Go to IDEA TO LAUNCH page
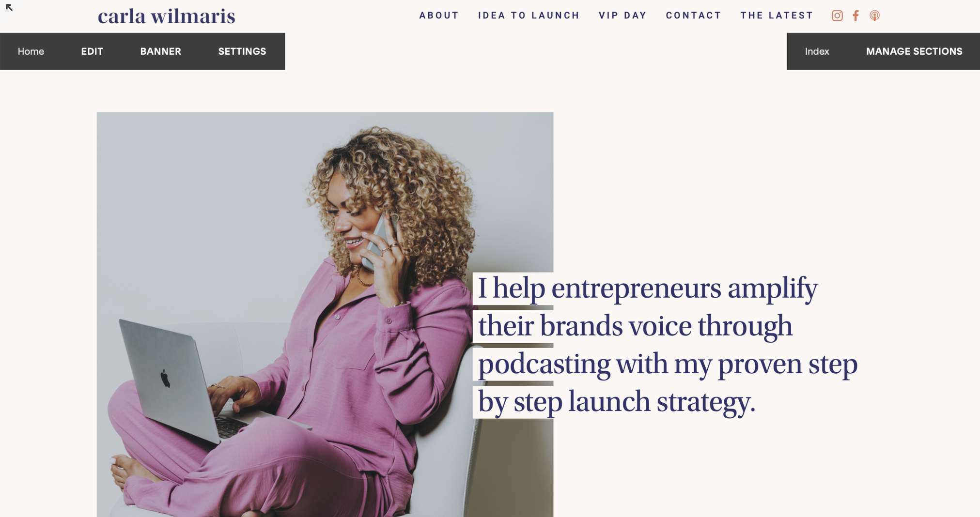 (x=529, y=15)
